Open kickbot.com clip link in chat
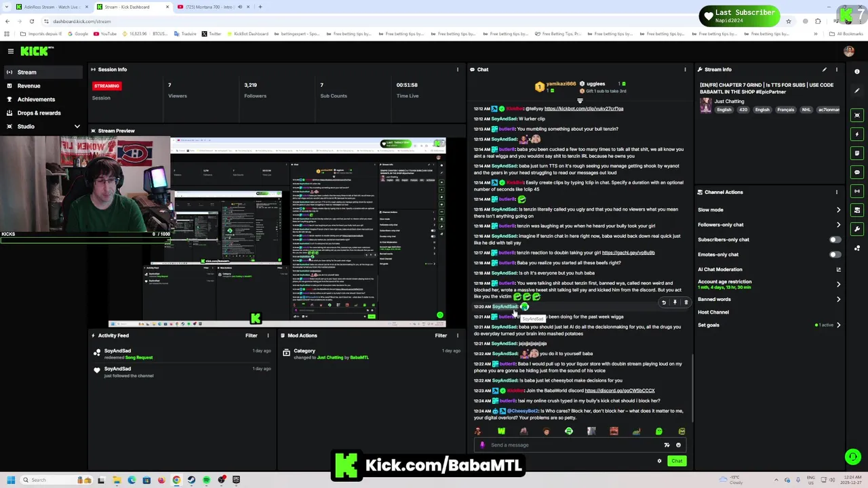The width and height of the screenshot is (868, 488). pos(583,108)
